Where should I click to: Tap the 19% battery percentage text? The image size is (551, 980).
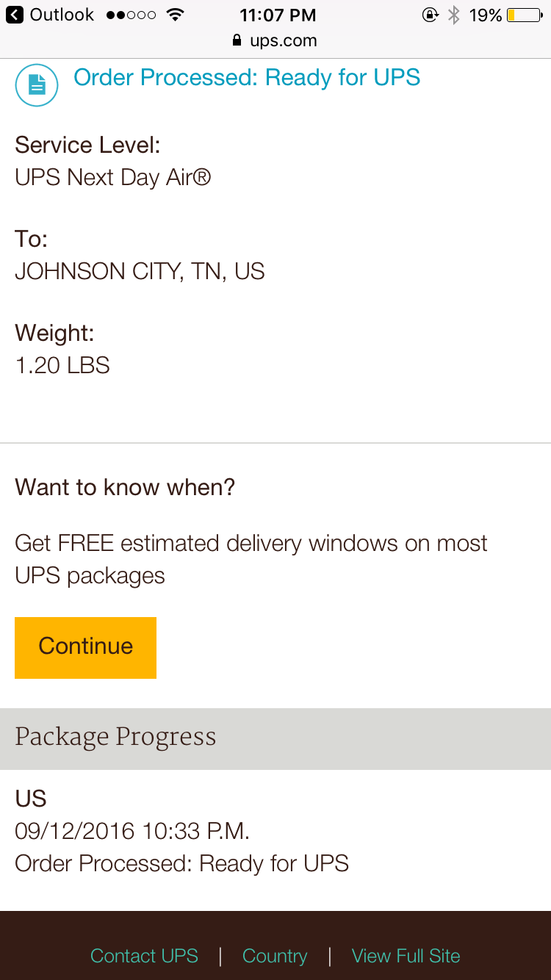click(486, 15)
